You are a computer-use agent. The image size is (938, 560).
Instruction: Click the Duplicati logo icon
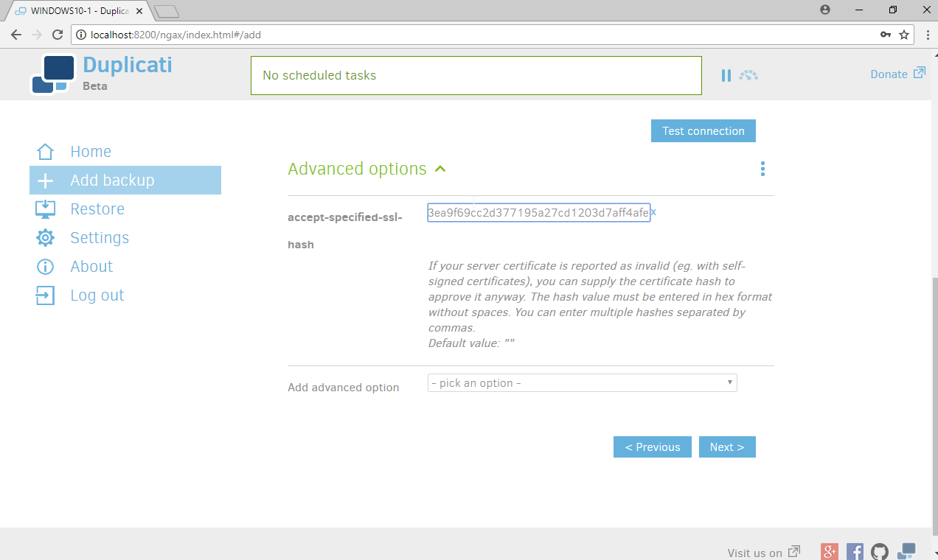52,74
